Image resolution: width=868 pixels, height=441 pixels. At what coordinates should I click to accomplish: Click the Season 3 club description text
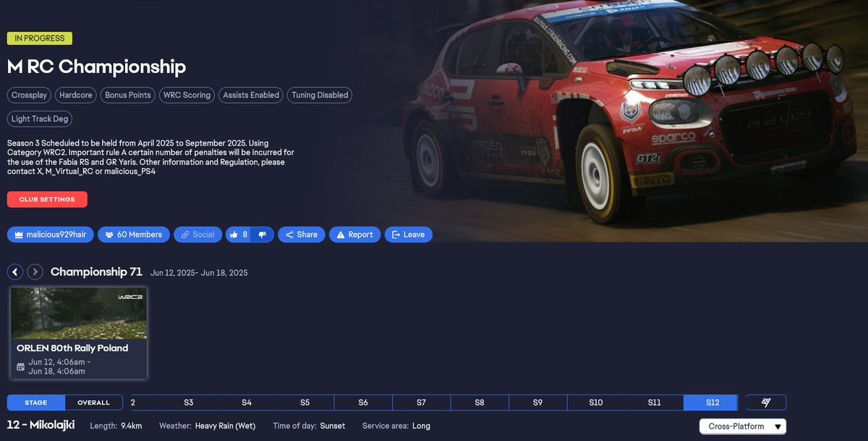(150, 157)
